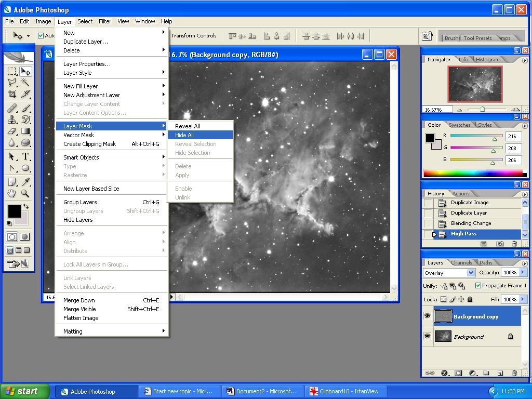The height and width of the screenshot is (399, 532).
Task: Toggle Lock all padlock in Layers panel
Action: click(470, 299)
